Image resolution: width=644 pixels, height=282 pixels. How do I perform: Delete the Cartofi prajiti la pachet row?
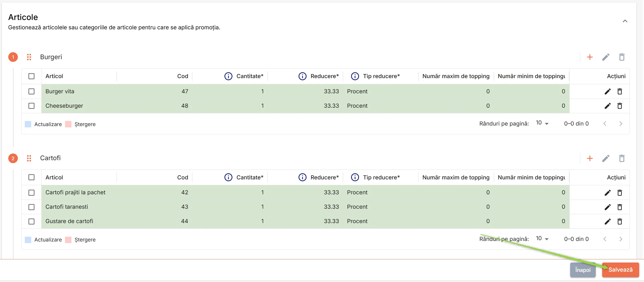point(620,193)
